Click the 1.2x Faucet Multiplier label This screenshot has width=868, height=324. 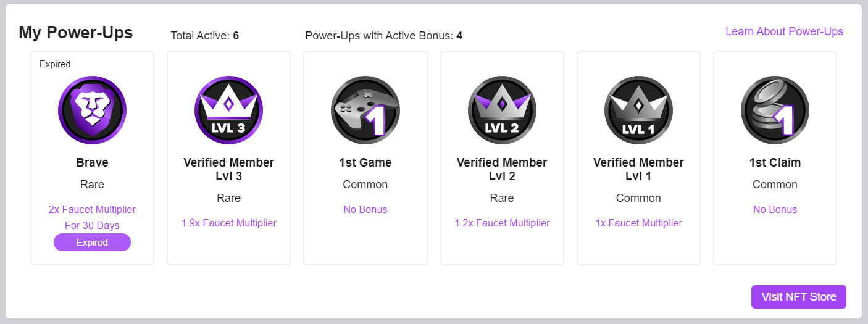coord(502,223)
